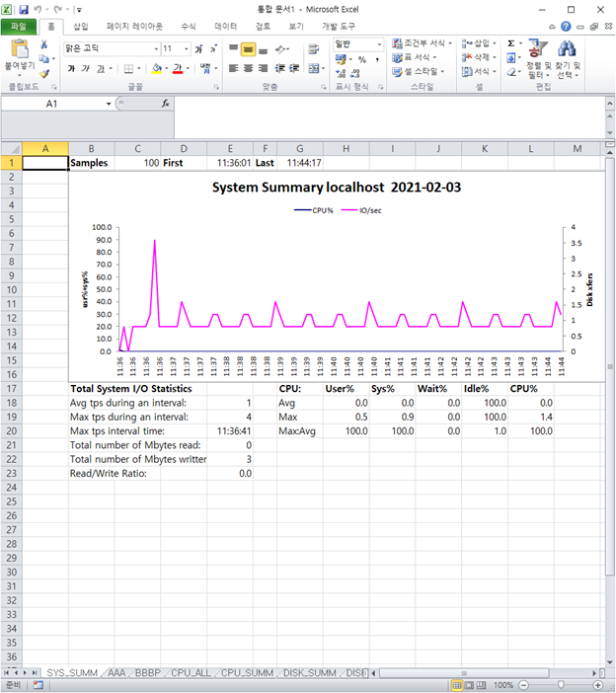Click the text orientation icon
This screenshot has width=616, height=693.
tap(280, 49)
